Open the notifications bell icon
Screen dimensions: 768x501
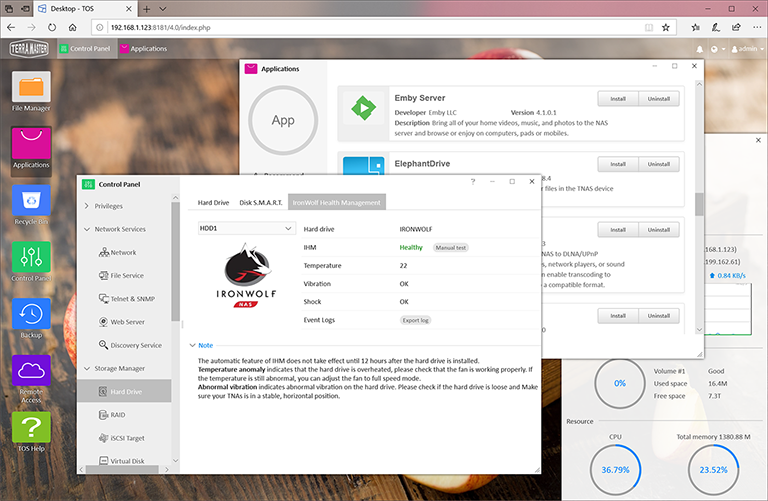click(699, 49)
